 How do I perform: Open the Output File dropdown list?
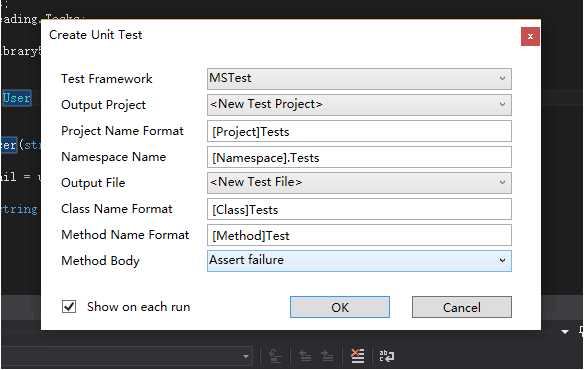[359, 183]
